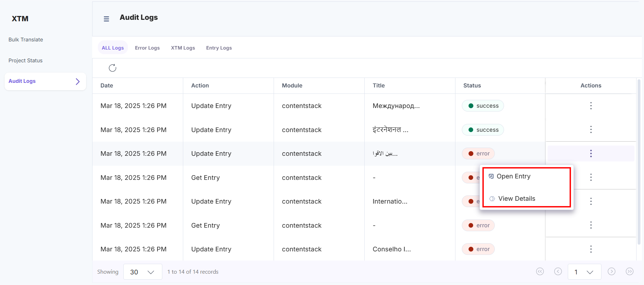Screen dimensions: 644x285
Task: Switch to the Error Logs tab
Action: pos(147,48)
